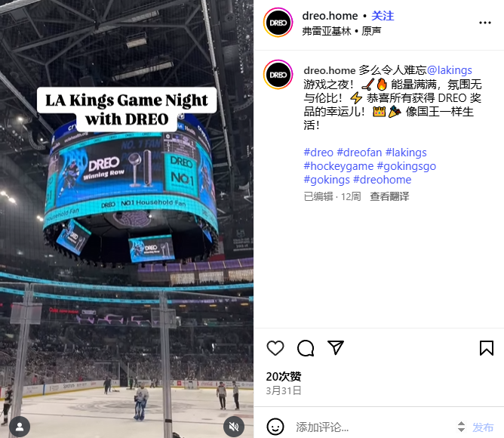
Task: Click DREO avatar beside caption
Action: click(278, 75)
